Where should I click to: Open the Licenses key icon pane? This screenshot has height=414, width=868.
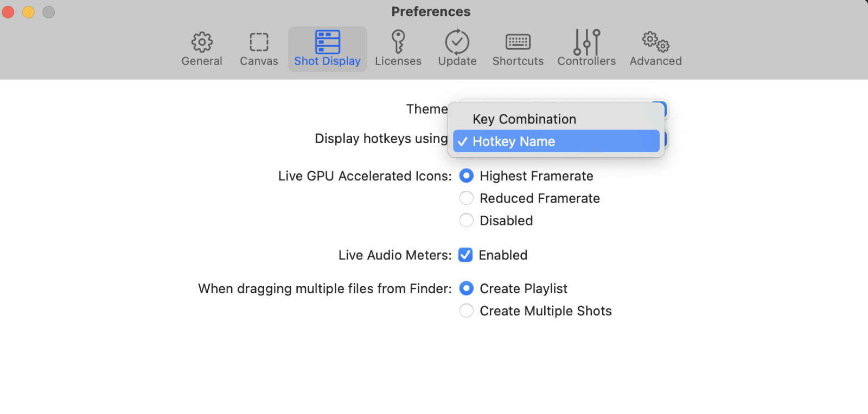398,49
